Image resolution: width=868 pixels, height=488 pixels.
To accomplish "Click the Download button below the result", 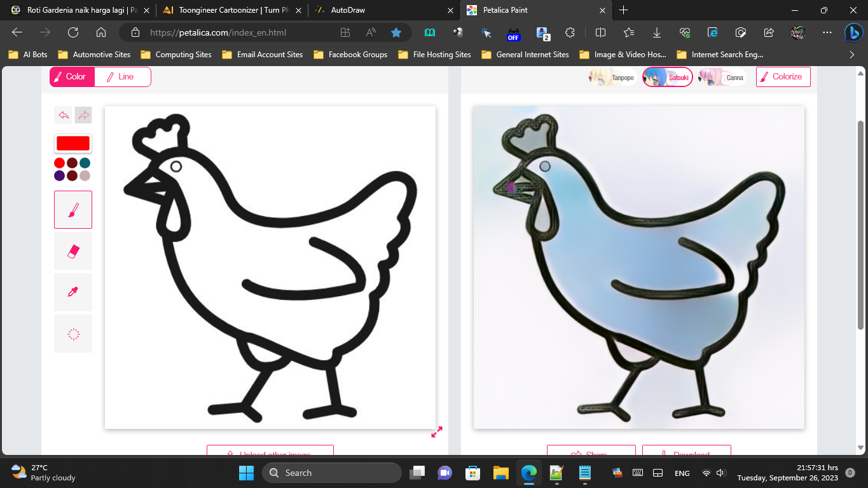I will [687, 451].
